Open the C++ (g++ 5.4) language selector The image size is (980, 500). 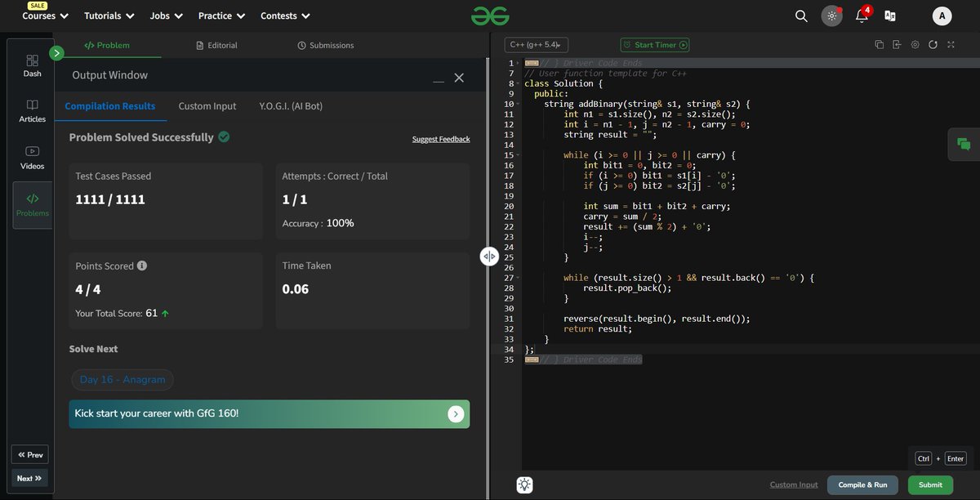pos(537,45)
